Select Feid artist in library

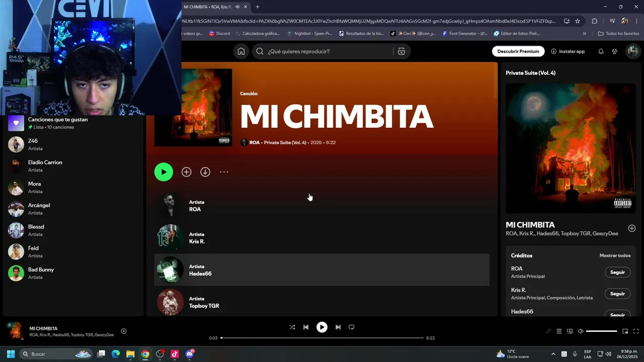[x=73, y=251]
